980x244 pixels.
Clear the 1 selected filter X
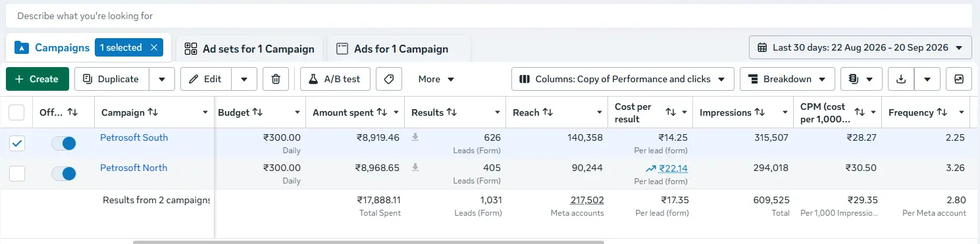tap(154, 47)
